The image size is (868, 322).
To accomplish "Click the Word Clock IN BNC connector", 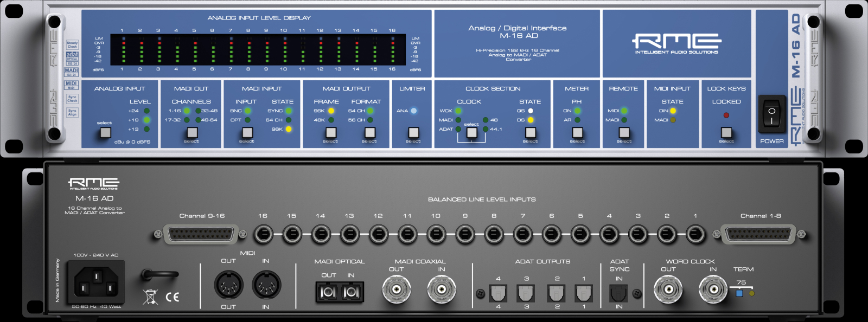I will click(x=713, y=289).
